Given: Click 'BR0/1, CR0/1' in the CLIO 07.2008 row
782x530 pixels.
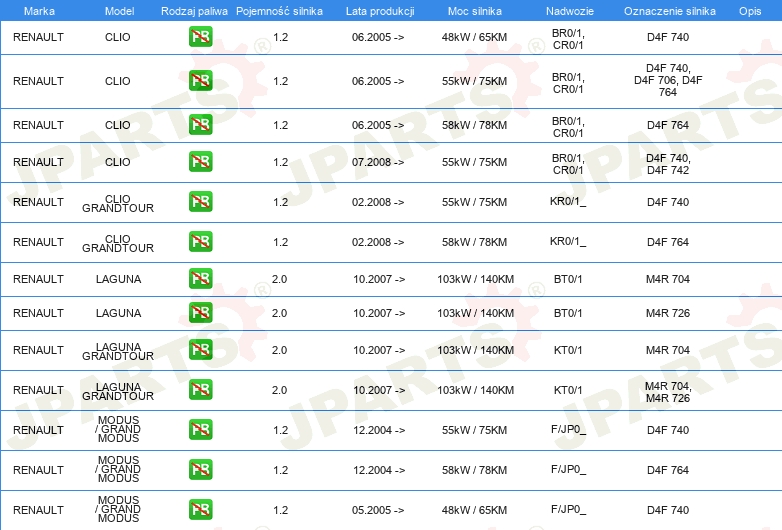Looking at the screenshot, I should (568, 164).
